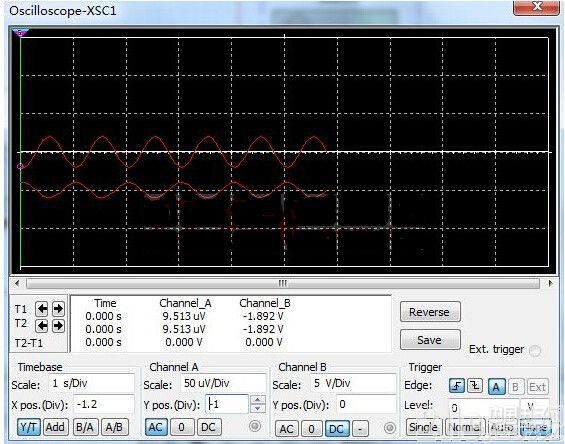Select falling edge trigger icon
The width and height of the screenshot is (565, 444).
[x=475, y=386]
